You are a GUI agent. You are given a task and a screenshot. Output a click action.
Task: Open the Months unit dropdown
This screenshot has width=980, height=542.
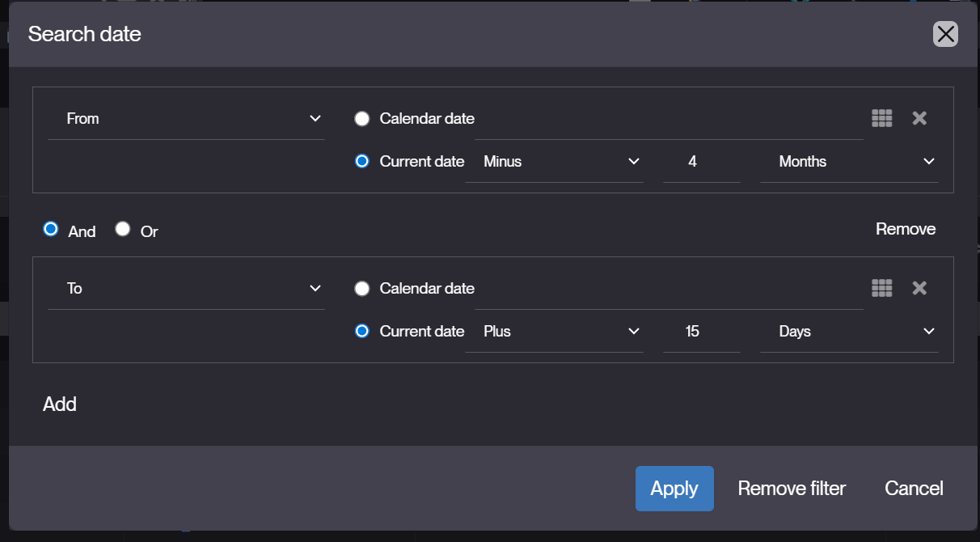tap(849, 162)
